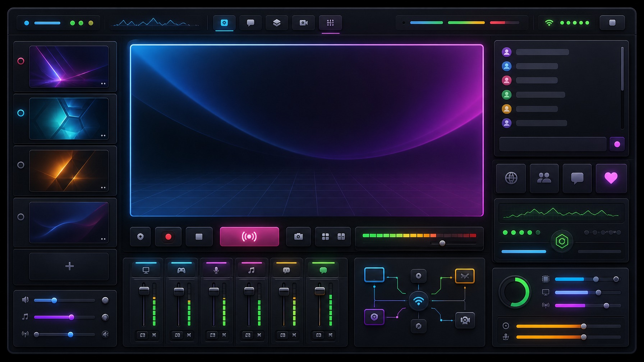Click the glowing pink heart button
Screen dimensions: 644x362
(x=611, y=178)
